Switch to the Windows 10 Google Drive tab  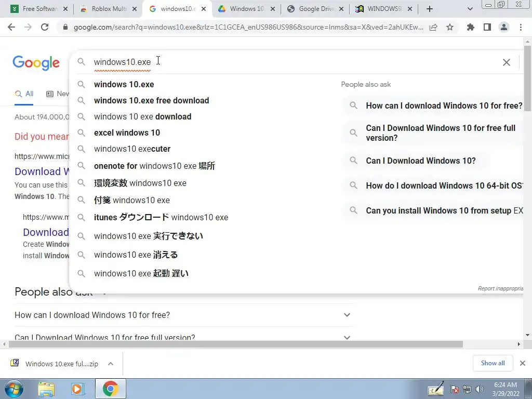(246, 9)
